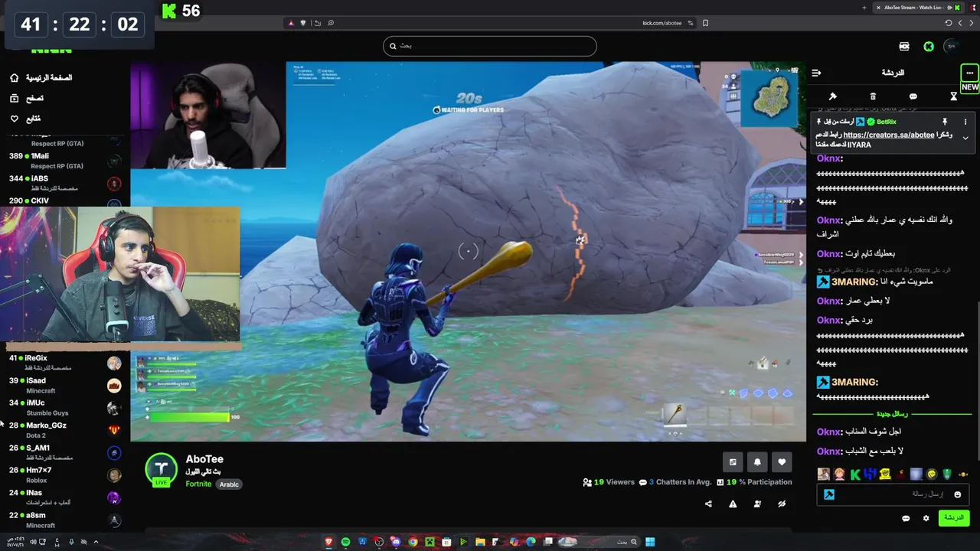Open chat settings gear icon

(926, 518)
